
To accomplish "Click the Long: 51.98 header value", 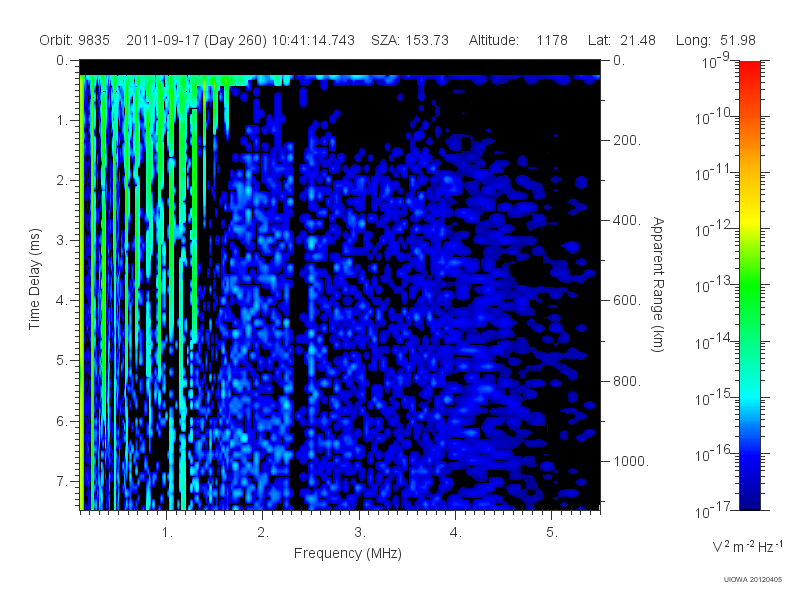I will coord(715,40).
